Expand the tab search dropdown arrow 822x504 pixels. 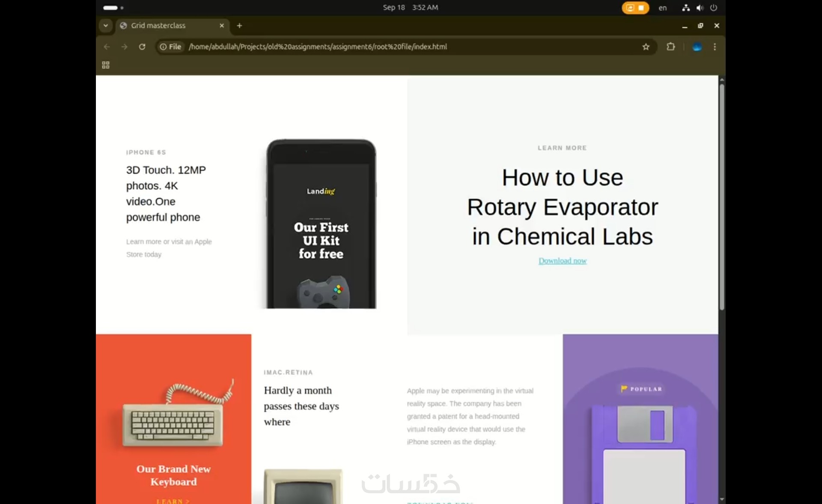pos(105,26)
